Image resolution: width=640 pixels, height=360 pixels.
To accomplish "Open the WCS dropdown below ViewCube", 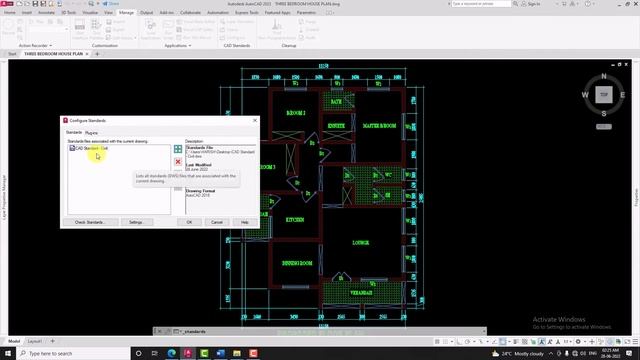I will [x=604, y=127].
